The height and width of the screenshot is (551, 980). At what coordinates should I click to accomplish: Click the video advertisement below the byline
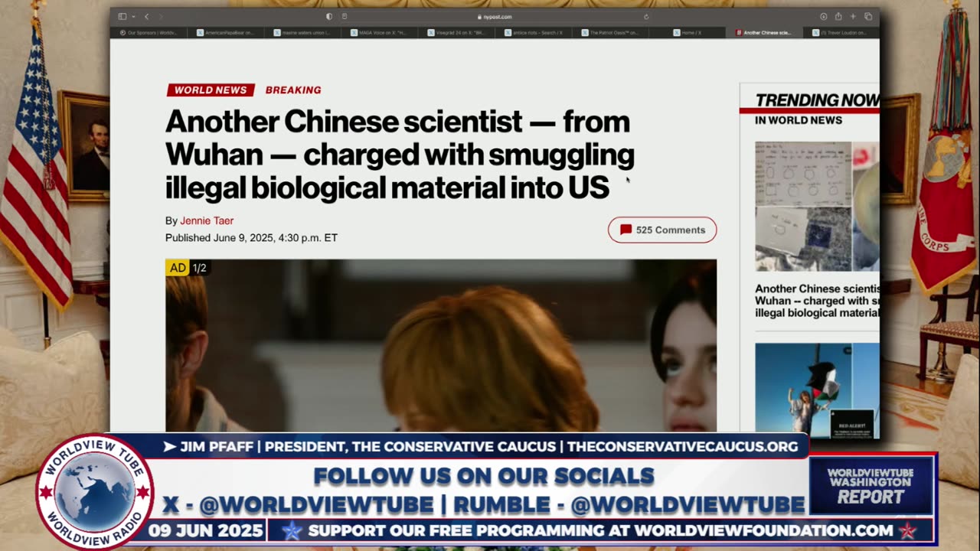pyautogui.click(x=441, y=346)
